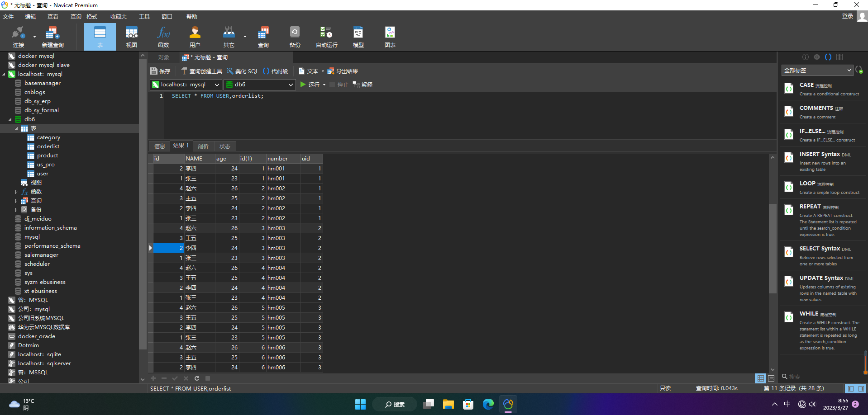Expand the 备份 node under db6
The height and width of the screenshot is (415, 868).
[16, 210]
